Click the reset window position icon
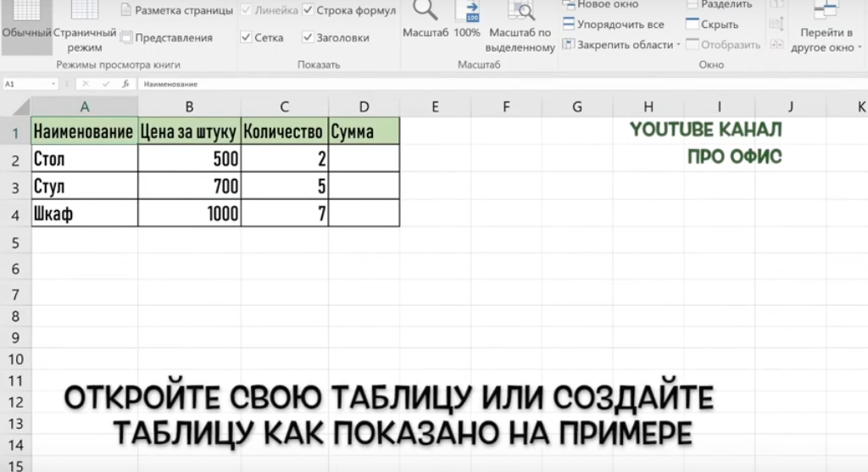This screenshot has height=472, width=868. 776,44
